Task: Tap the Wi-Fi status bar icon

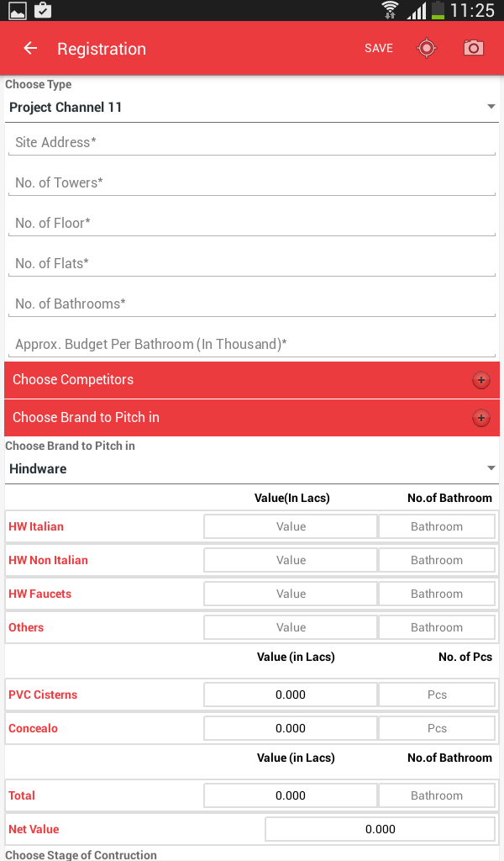Action: 390,10
